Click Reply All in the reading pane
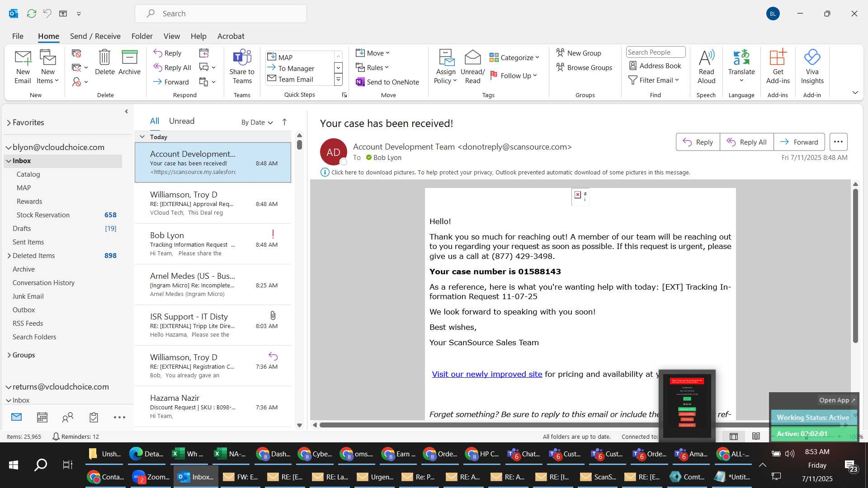The width and height of the screenshot is (868, 488). tap(746, 142)
